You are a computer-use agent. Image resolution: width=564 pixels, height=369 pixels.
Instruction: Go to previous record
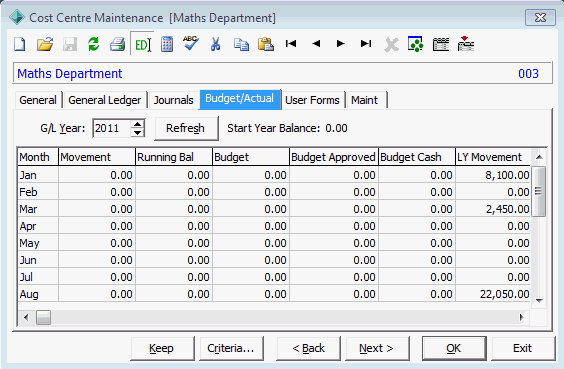pyautogui.click(x=316, y=44)
